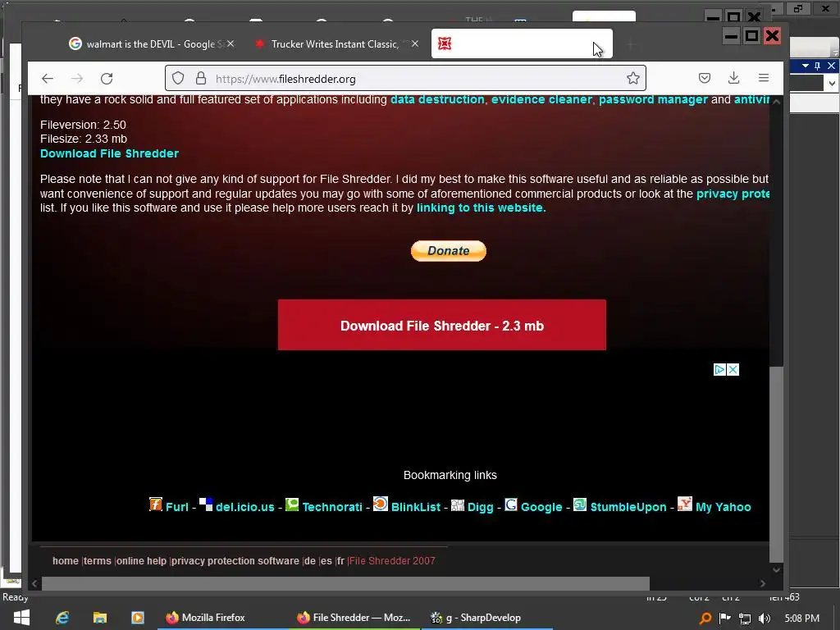840x630 pixels.
Task: Click the page's scroll-down arrow
Action: click(x=776, y=570)
